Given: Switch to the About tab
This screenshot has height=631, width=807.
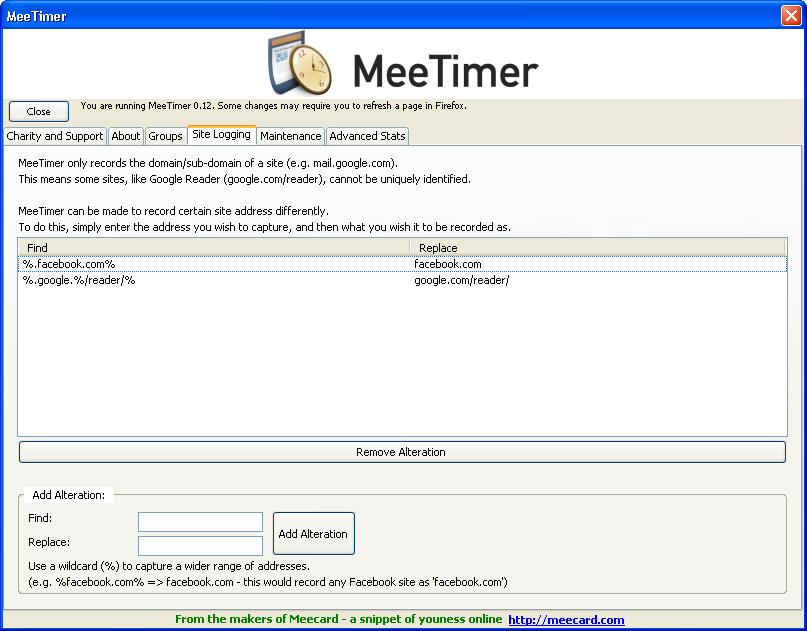Looking at the screenshot, I should [126, 136].
